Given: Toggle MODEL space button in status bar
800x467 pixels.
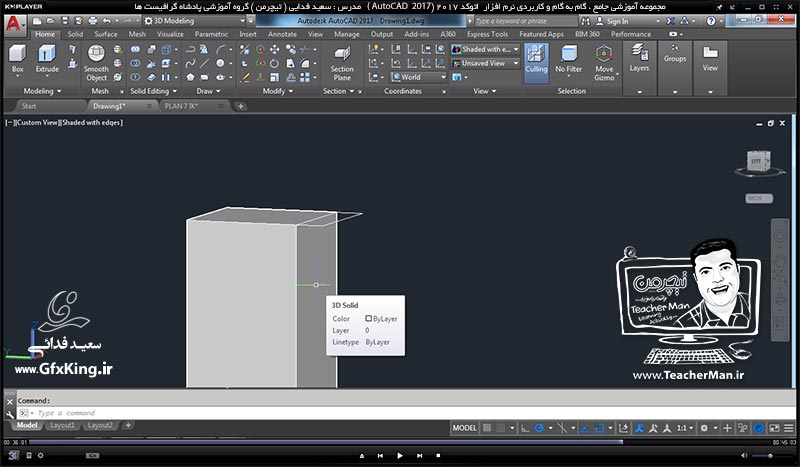Looking at the screenshot, I should coord(464,428).
